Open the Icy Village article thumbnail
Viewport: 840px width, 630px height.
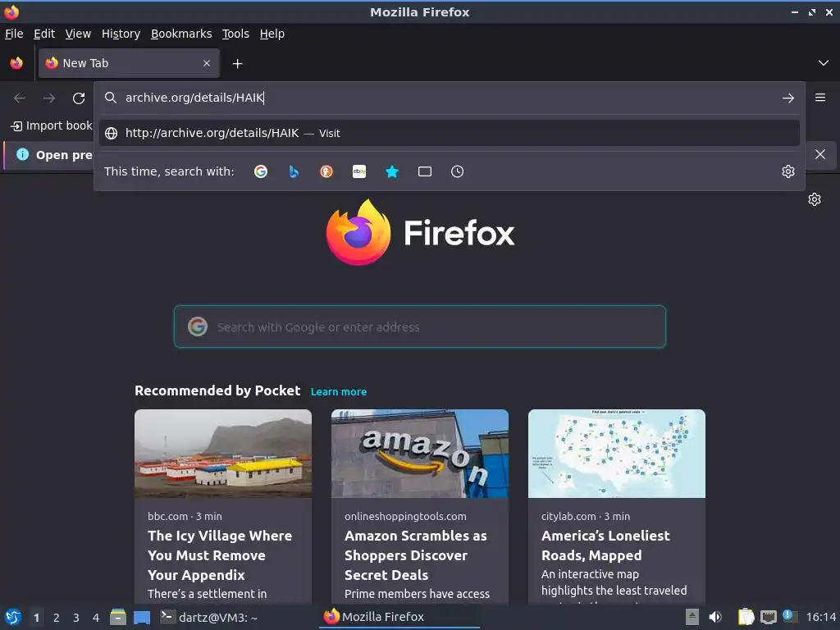point(223,453)
